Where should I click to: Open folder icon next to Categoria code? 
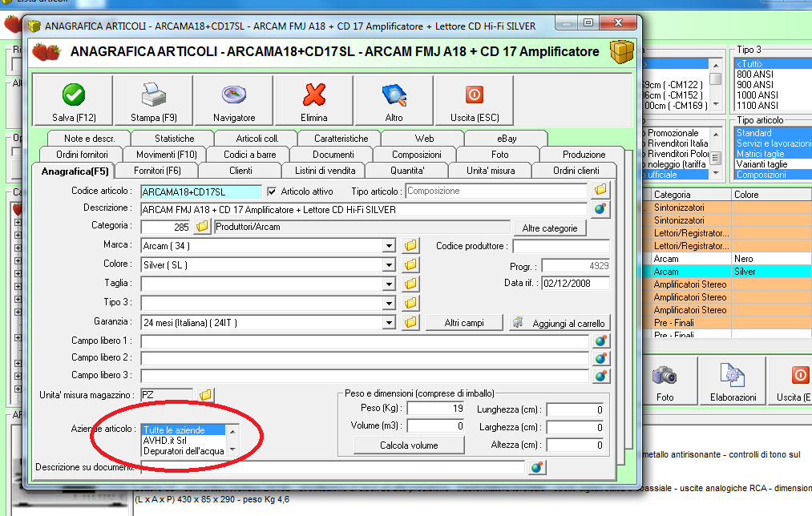tap(202, 227)
